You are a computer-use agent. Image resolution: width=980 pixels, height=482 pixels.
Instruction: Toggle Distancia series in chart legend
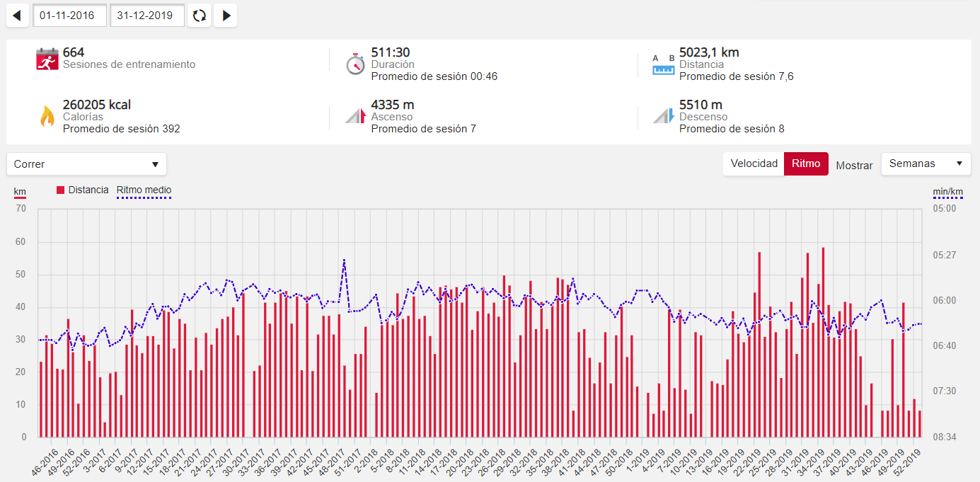tap(88, 190)
